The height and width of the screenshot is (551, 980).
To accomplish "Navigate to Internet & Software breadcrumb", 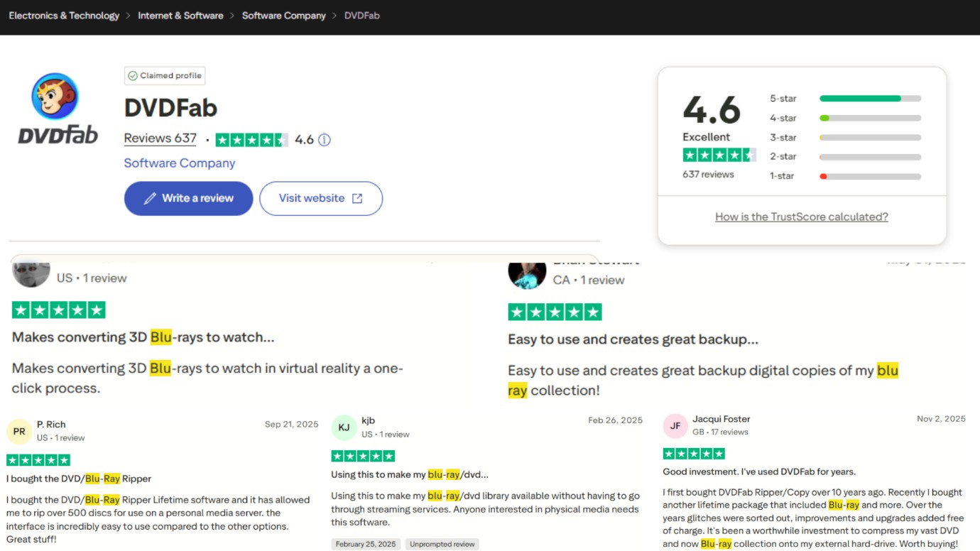I will pyautogui.click(x=180, y=15).
